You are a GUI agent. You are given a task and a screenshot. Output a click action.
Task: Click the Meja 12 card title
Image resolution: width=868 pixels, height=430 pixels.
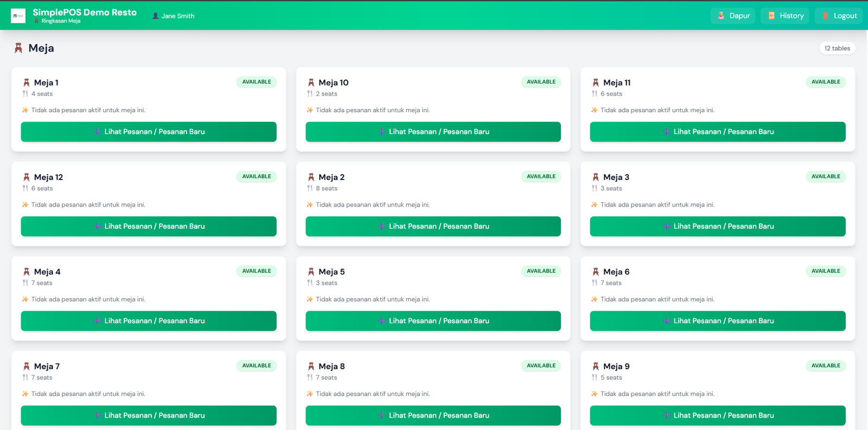(x=48, y=177)
